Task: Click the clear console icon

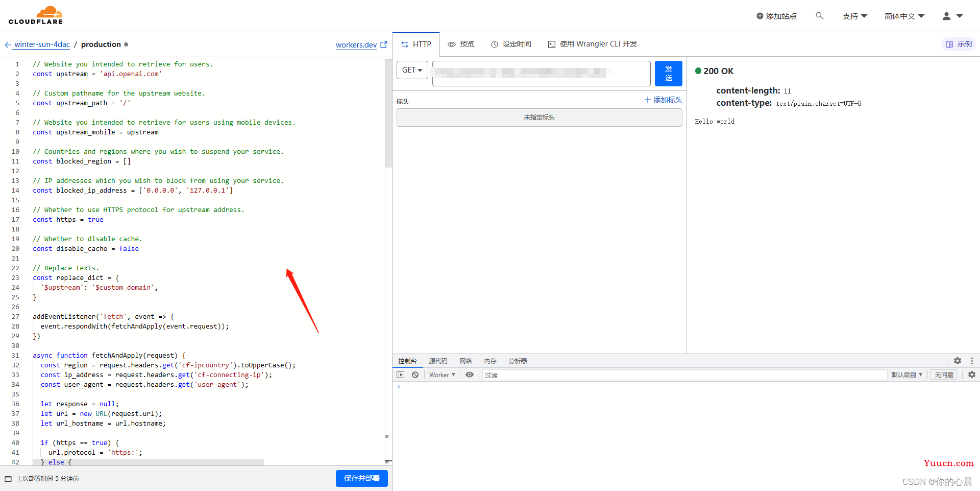Action: pyautogui.click(x=415, y=375)
